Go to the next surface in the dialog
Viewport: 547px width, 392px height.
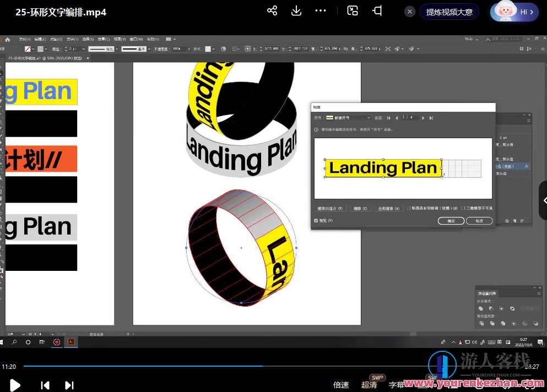[x=423, y=118]
